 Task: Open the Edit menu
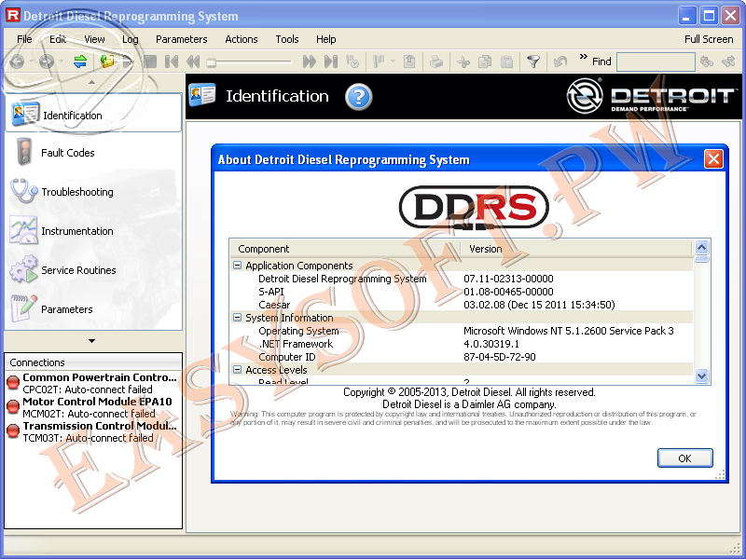click(58, 39)
